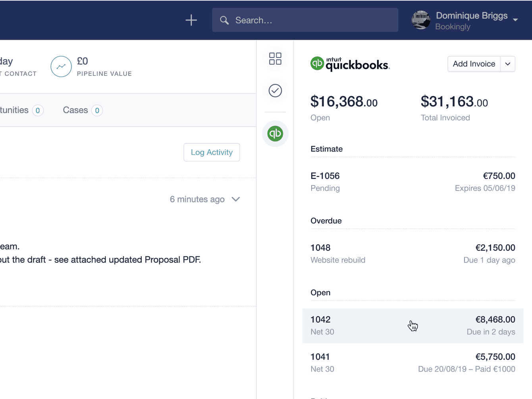Image resolution: width=532 pixels, height=399 pixels.
Task: Click the pipeline value chart icon
Action: click(61, 66)
